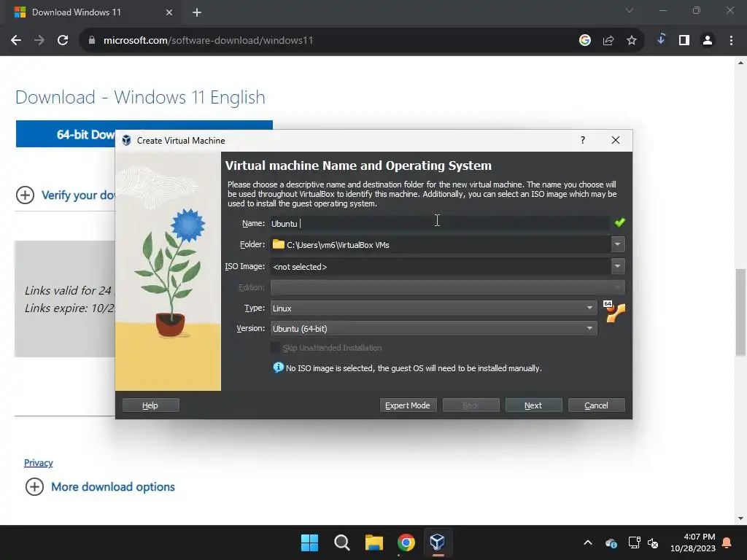747x560 pixels.
Task: Open a new Chrome tab
Action: (197, 12)
